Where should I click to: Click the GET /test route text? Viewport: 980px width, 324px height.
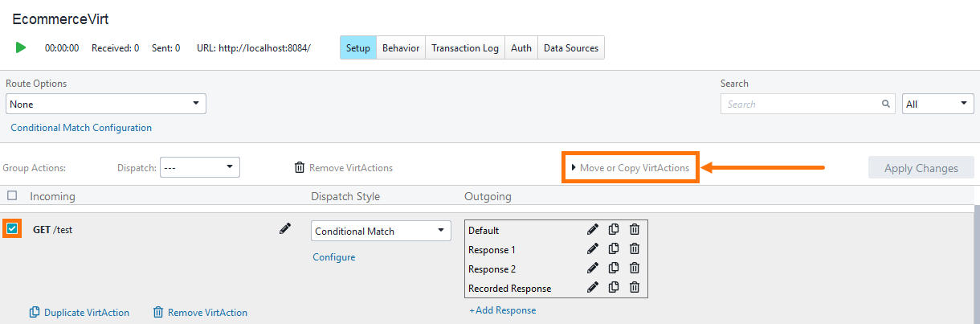tap(53, 229)
